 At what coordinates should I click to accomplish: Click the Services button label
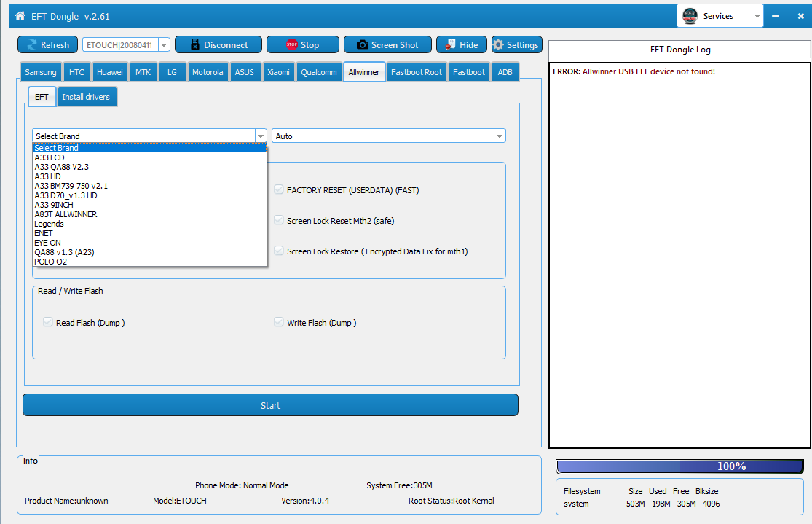[718, 16]
